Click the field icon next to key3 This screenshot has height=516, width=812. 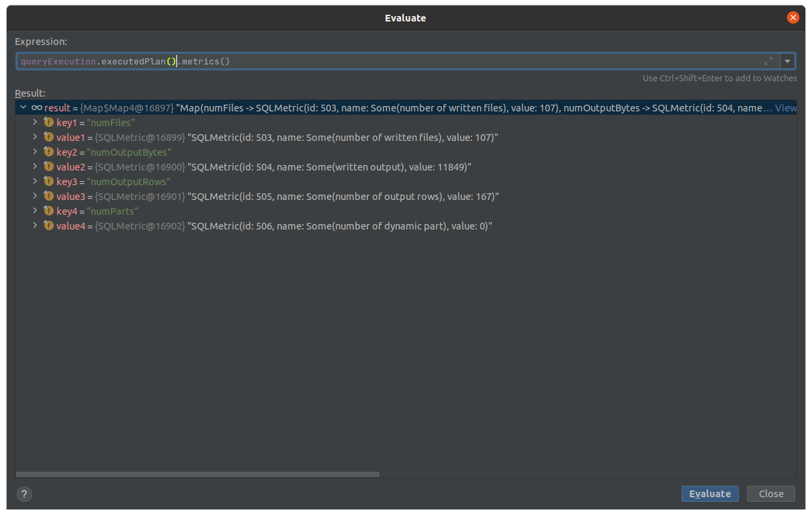(48, 181)
